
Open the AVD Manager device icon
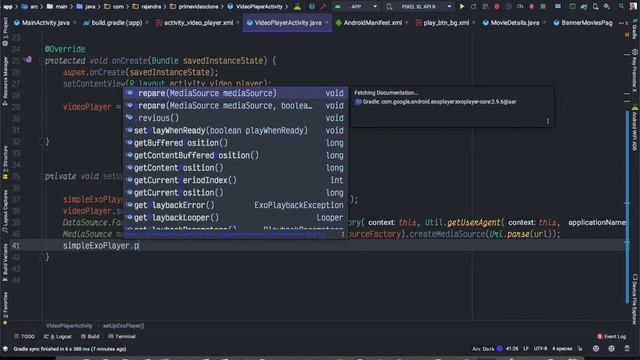point(595,7)
